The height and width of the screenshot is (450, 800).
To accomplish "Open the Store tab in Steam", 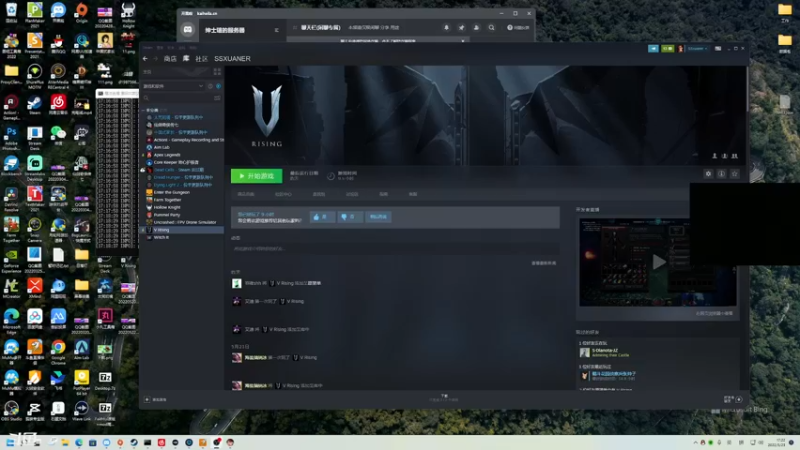I will click(170, 59).
